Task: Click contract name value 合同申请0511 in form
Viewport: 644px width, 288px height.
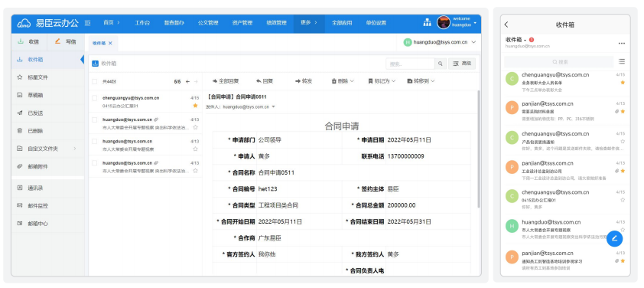Action: point(276,173)
